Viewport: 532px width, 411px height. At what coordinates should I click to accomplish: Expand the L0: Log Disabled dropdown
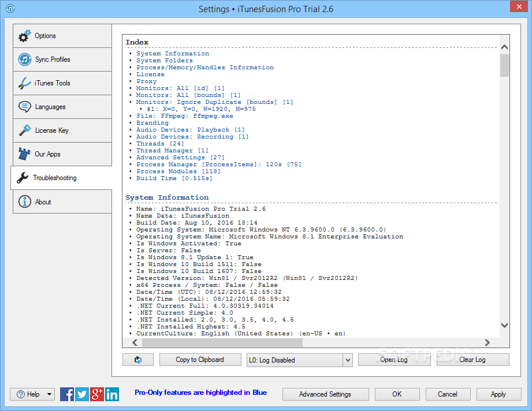(348, 360)
